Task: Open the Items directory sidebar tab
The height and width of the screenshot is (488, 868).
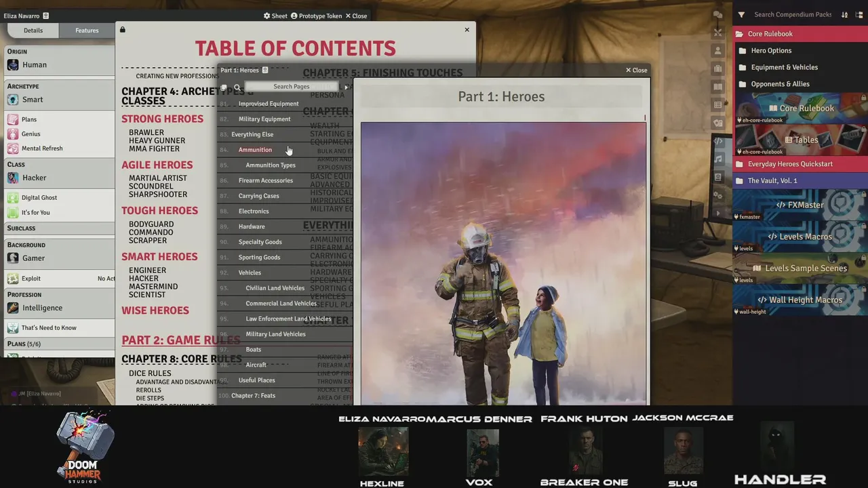Action: click(717, 68)
